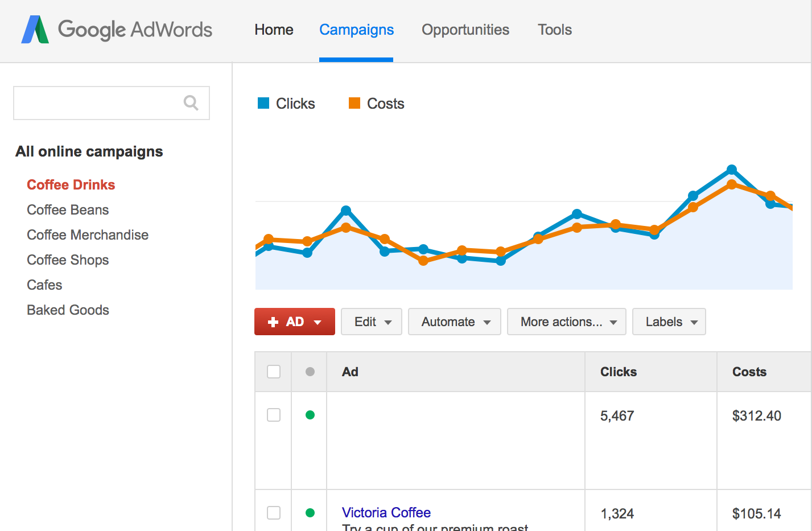Open the Automate dropdown
The width and height of the screenshot is (812, 531).
coord(455,322)
